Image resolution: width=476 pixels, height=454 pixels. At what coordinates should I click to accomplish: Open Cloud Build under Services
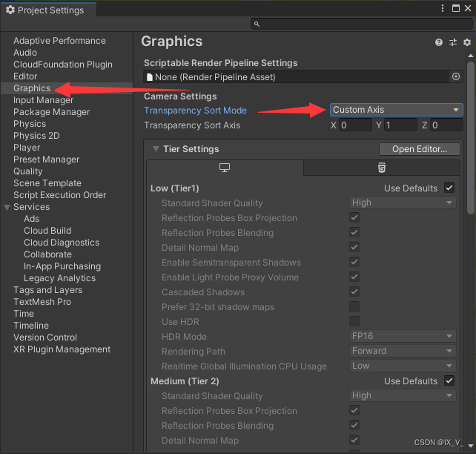click(47, 231)
